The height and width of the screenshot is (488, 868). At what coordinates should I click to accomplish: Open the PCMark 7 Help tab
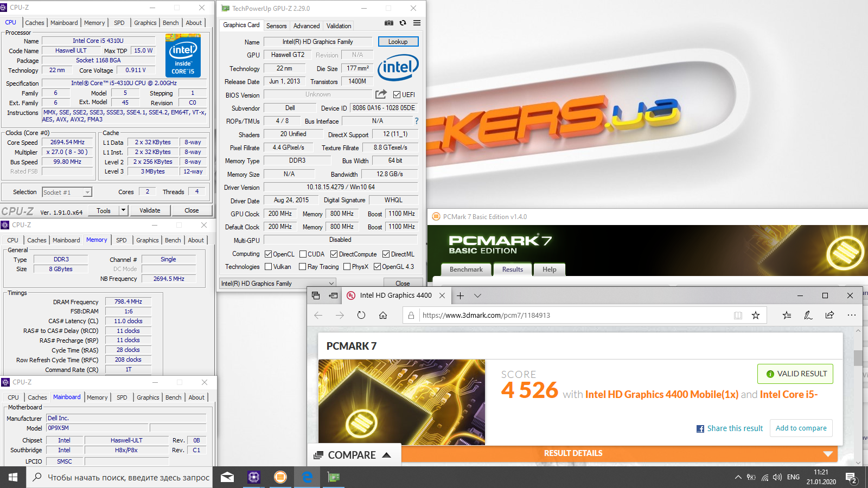click(x=549, y=269)
